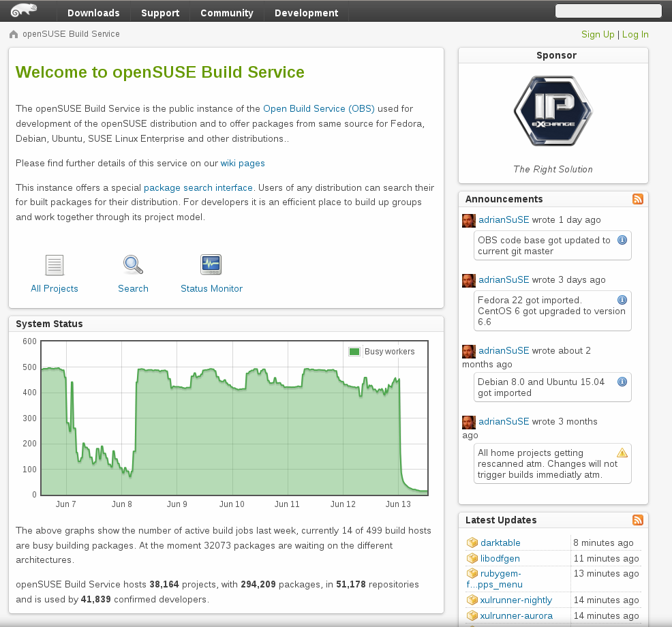Image resolution: width=672 pixels, height=627 pixels.
Task: Click warning icon on home projects announcement
Action: [x=622, y=453]
